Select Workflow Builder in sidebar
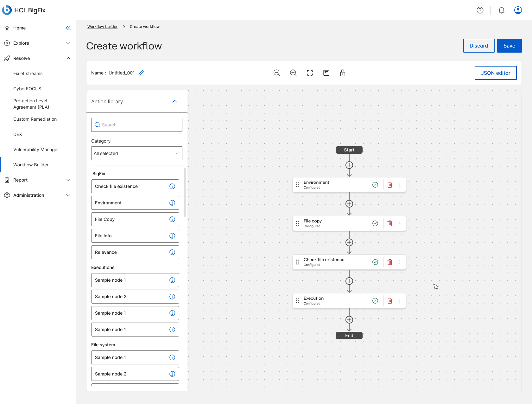 point(31,165)
